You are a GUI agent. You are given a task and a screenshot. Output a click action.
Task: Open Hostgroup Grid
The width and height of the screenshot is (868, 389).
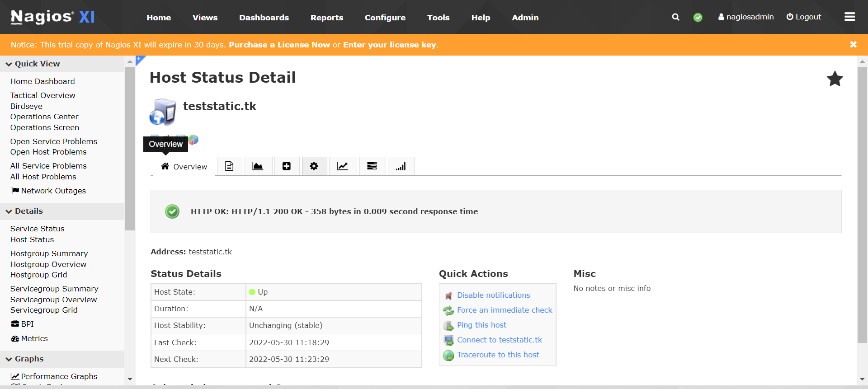click(x=39, y=275)
